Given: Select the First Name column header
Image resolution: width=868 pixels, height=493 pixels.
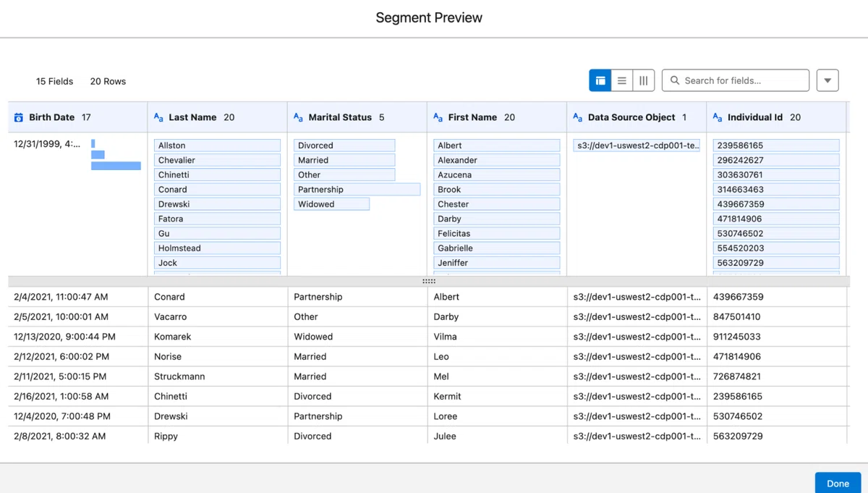Looking at the screenshot, I should click(497, 117).
